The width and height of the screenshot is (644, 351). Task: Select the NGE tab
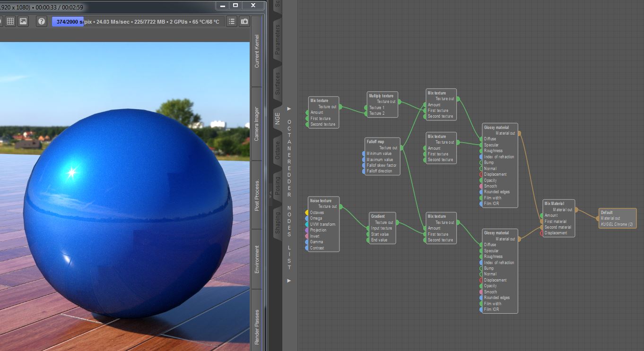point(278,118)
